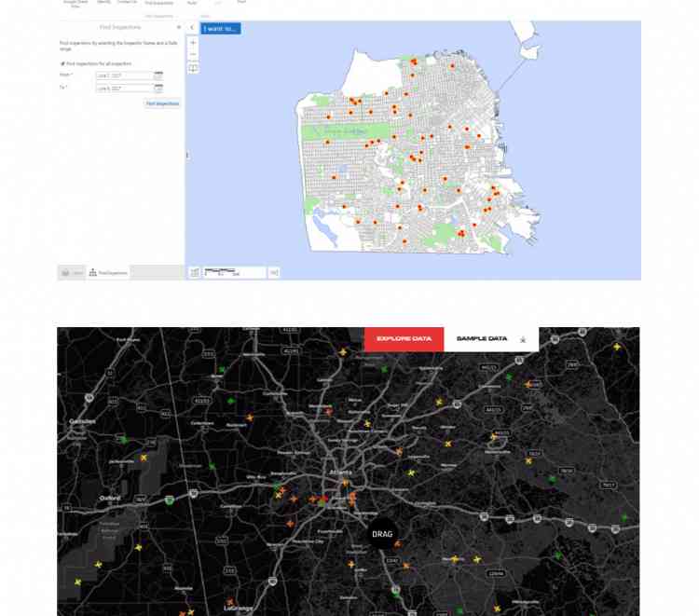Open the 'I want to...' menu
Image resolution: width=699 pixels, height=616 pixels.
tap(221, 29)
